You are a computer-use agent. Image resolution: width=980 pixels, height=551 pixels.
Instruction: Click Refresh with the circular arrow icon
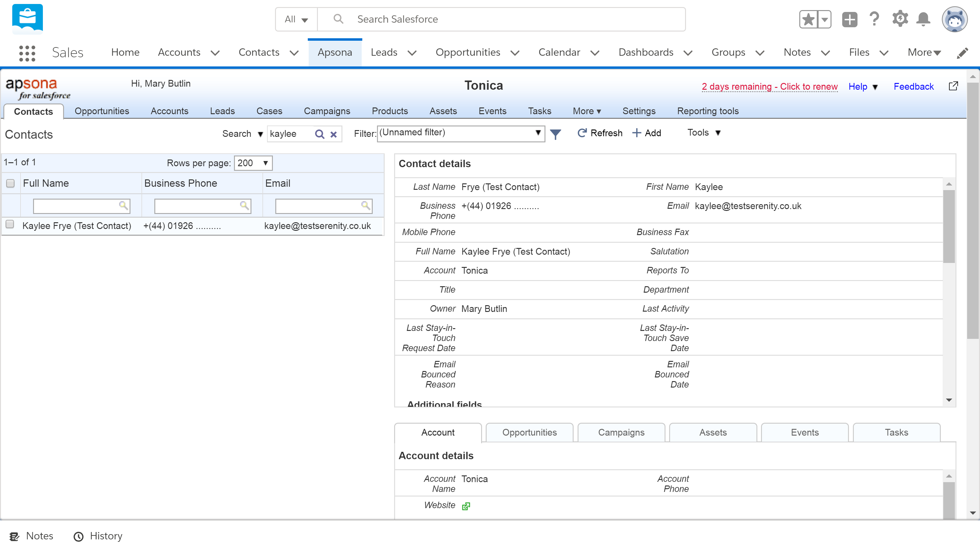(600, 133)
